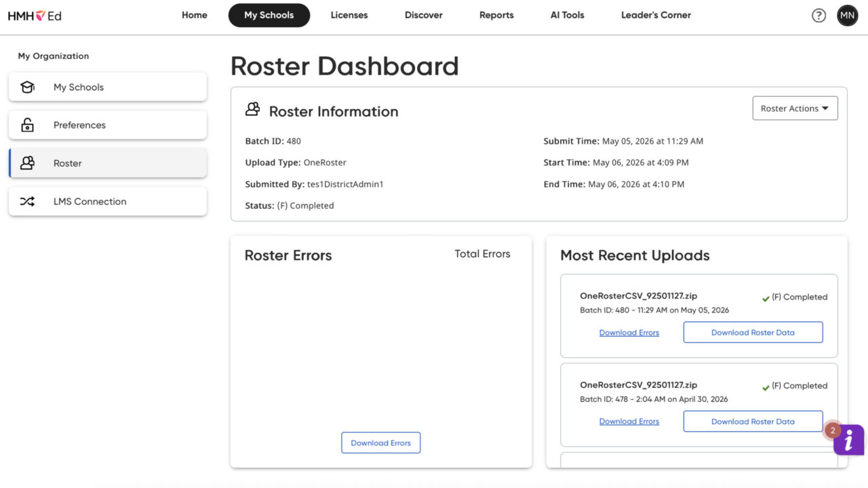Click Download Errors link for Batch 478

(x=629, y=422)
